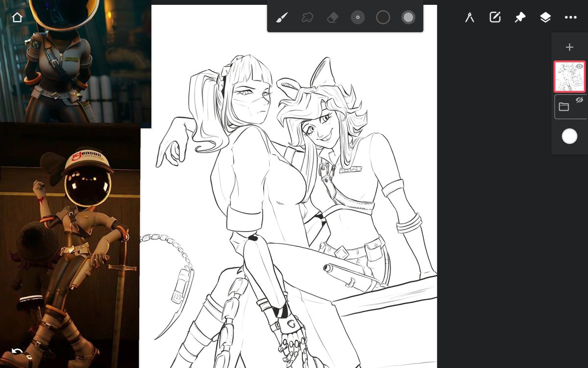Screen dimensions: 588x368
Task: Toggle the pin reference icon
Action: point(520,18)
